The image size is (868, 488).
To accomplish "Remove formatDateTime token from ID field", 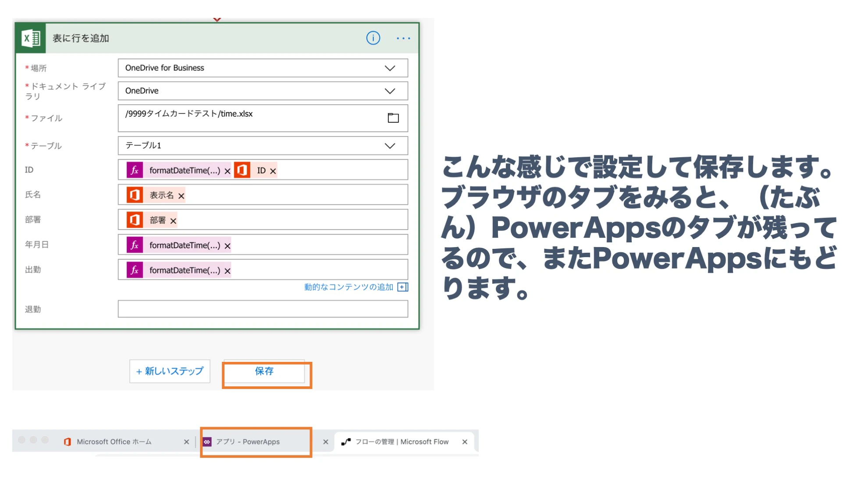I will 228,171.
